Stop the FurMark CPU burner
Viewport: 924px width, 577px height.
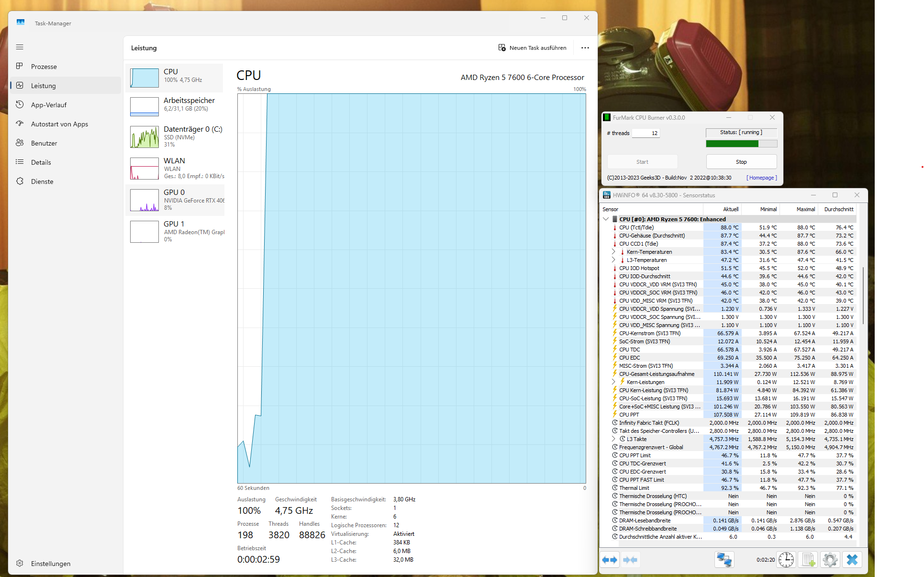coord(741,162)
